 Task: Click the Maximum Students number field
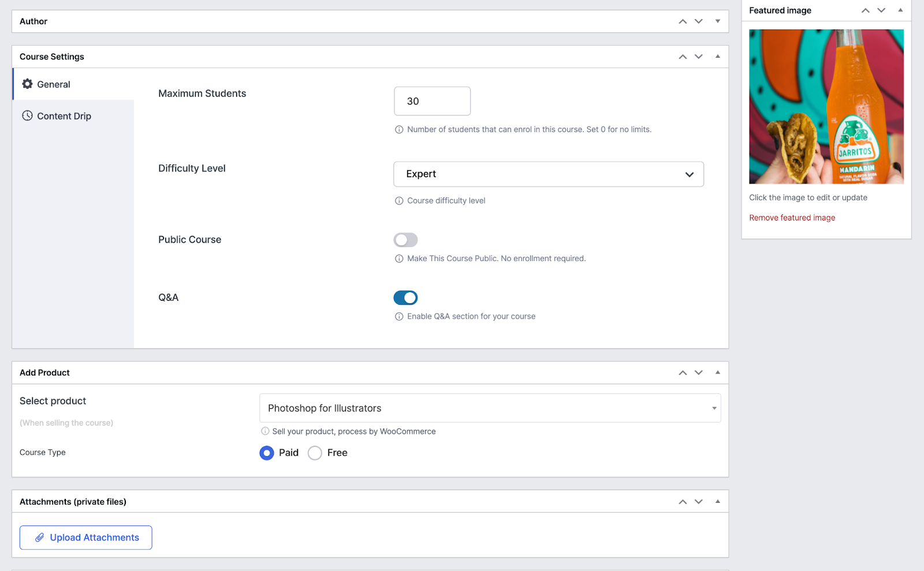432,102
